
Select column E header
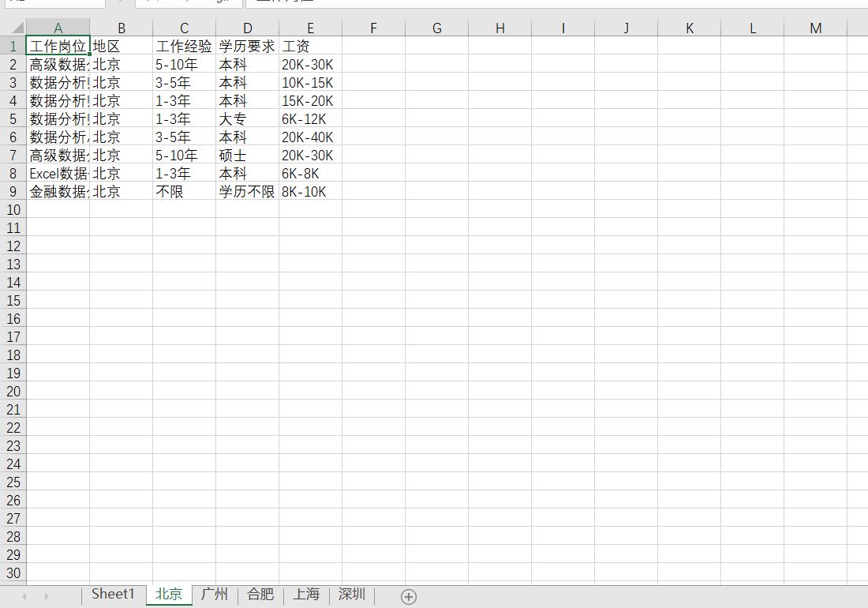[311, 28]
